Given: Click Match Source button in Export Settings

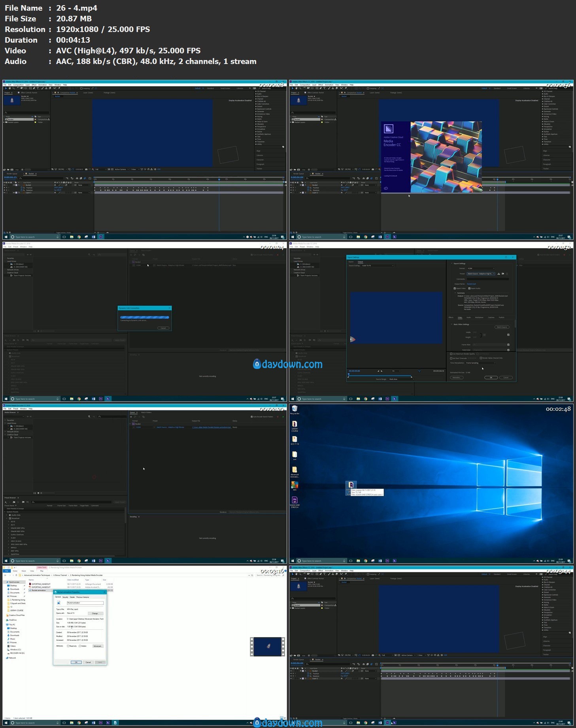Looking at the screenshot, I should (502, 327).
